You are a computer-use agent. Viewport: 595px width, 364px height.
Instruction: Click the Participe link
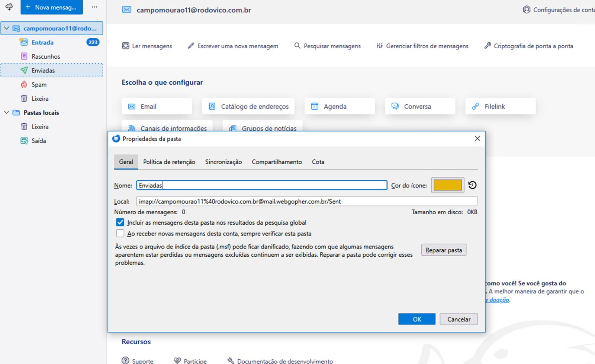tap(190, 361)
